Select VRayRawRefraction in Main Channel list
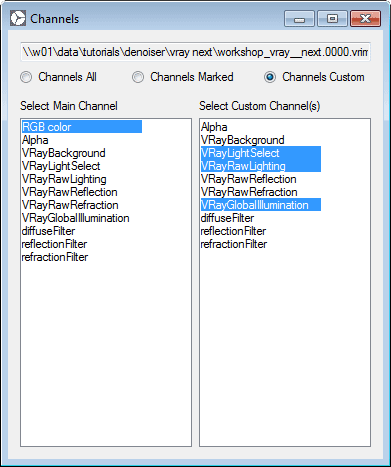The width and height of the screenshot is (391, 467). (70, 205)
